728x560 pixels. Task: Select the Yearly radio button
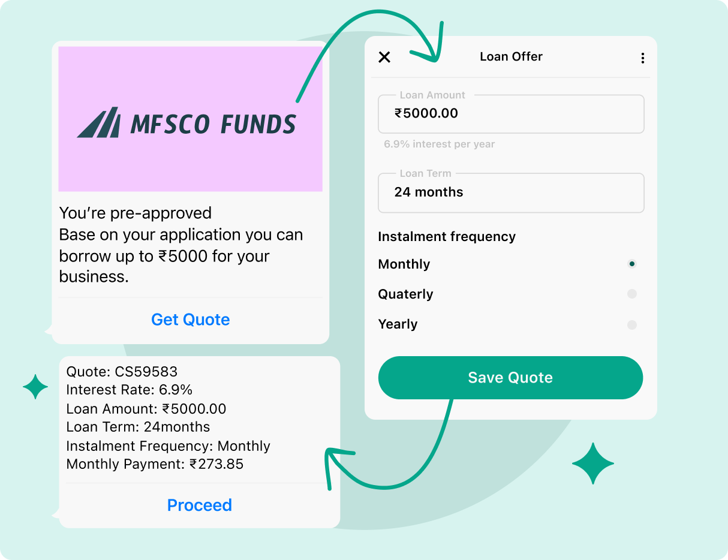coord(631,325)
